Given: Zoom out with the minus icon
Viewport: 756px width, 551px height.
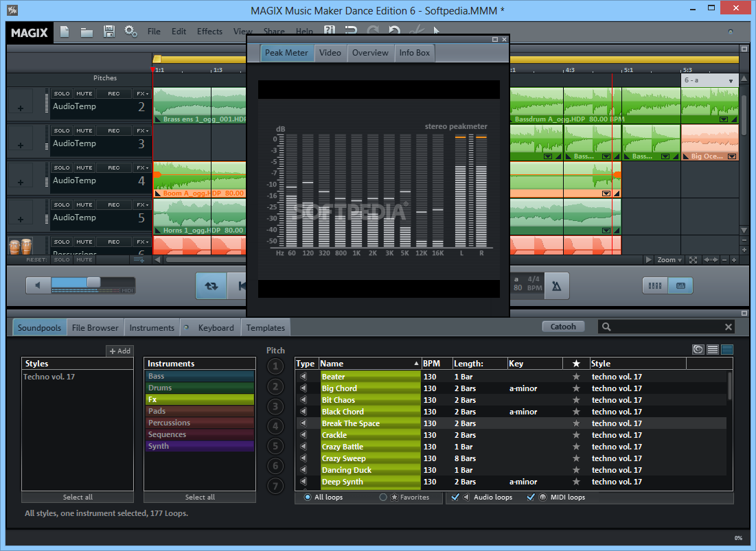Looking at the screenshot, I should tap(724, 260).
